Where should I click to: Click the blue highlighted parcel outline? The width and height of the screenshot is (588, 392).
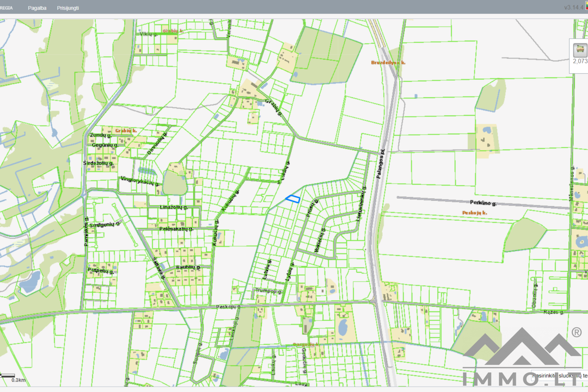click(x=293, y=199)
